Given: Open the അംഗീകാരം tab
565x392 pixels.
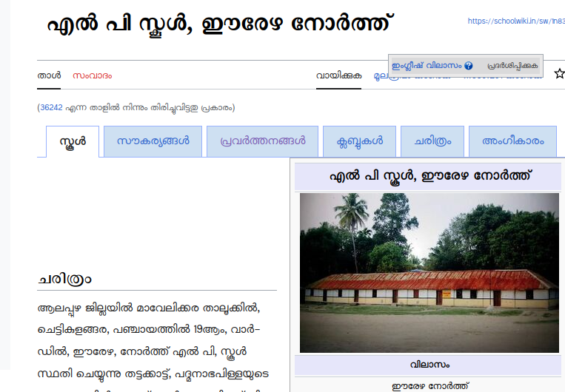Looking at the screenshot, I should point(512,141).
